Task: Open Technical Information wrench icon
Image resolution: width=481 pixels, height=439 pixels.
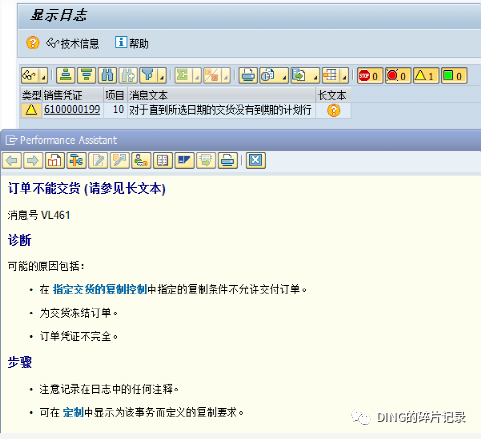Action: click(76, 161)
